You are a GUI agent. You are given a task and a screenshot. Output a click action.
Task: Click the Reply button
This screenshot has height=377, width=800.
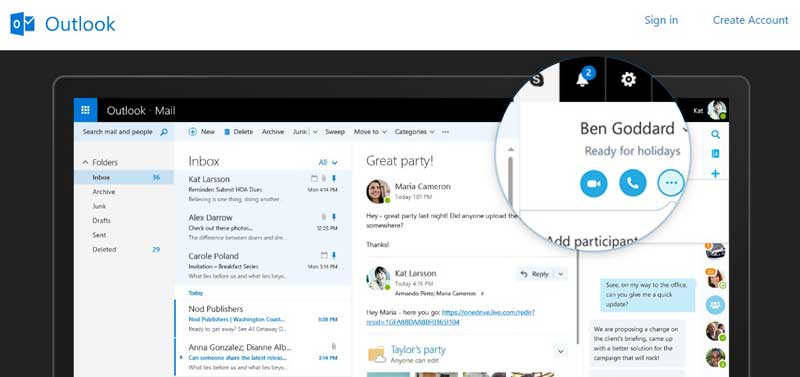click(x=535, y=274)
